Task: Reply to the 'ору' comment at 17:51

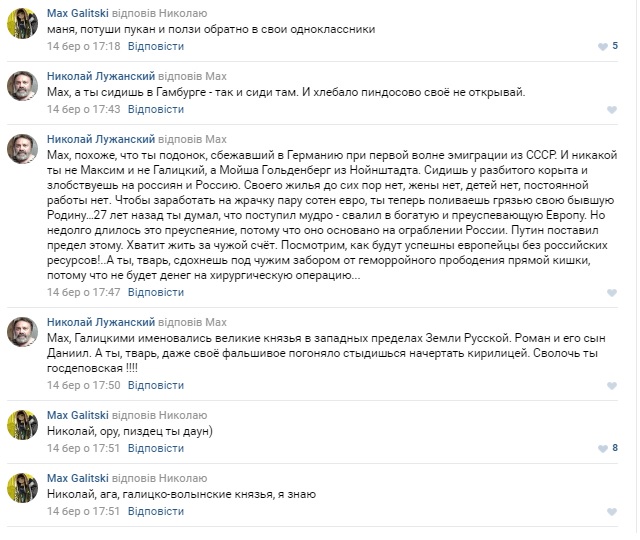Action: 156,448
